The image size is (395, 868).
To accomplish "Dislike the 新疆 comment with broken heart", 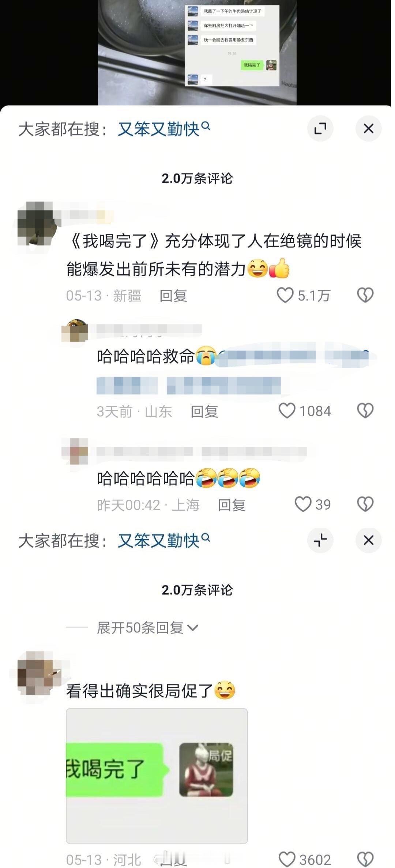I will (x=365, y=295).
